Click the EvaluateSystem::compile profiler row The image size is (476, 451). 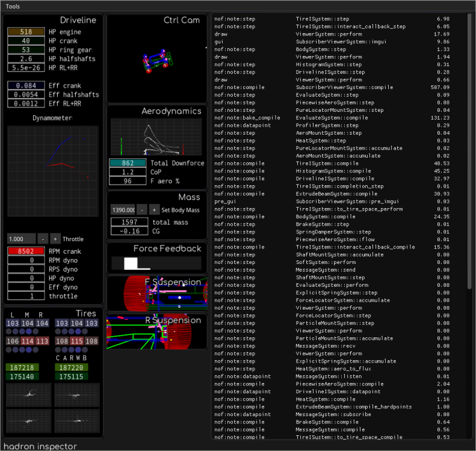[x=332, y=118]
